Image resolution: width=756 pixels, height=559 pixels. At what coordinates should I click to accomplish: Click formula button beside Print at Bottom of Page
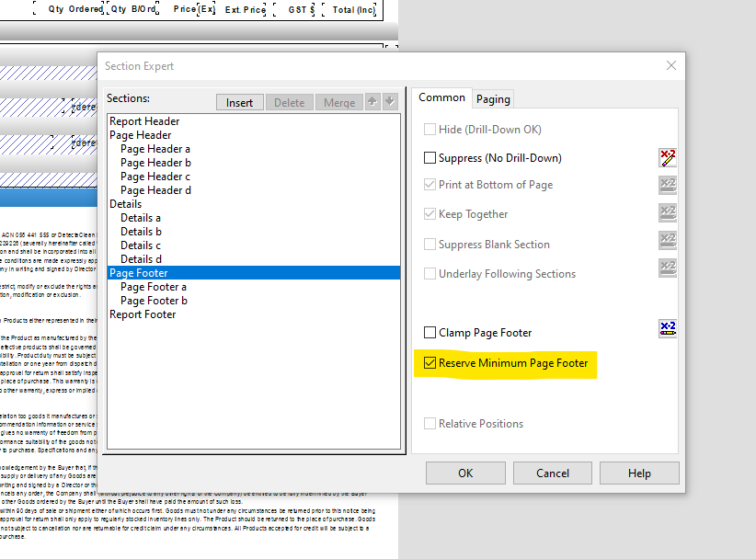click(x=668, y=185)
